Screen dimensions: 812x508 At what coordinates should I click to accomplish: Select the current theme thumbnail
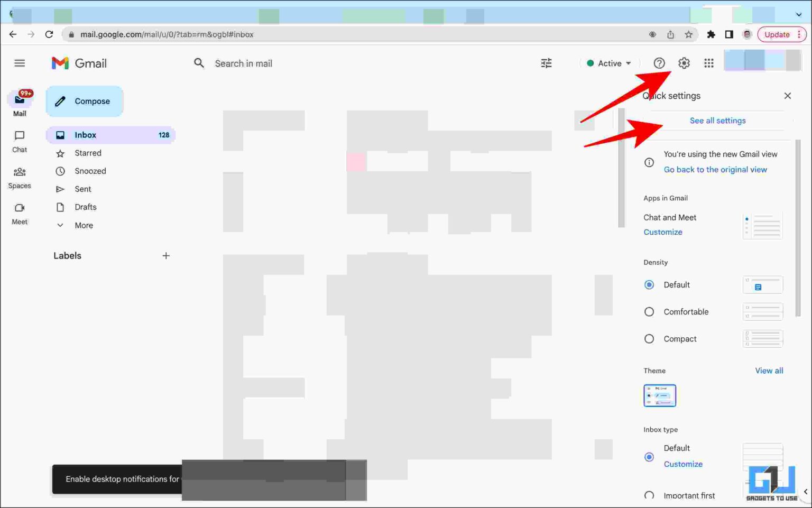coord(660,395)
